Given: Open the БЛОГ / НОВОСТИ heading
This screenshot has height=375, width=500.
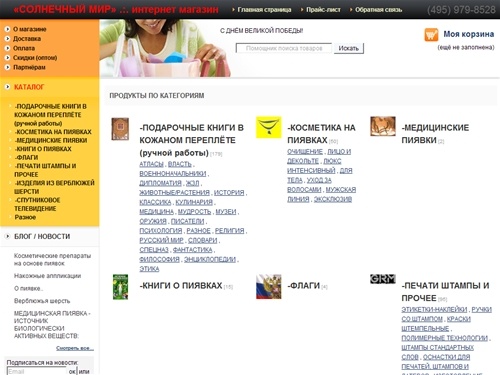Looking at the screenshot, I should 42,236.
